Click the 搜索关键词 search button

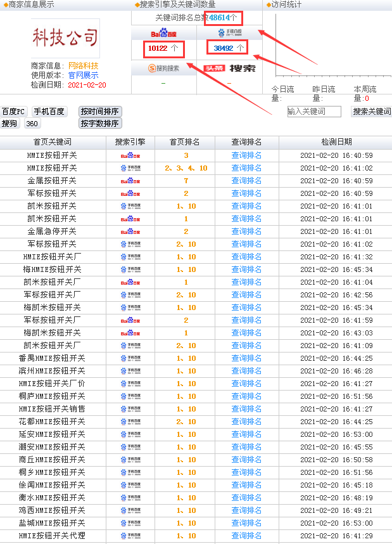pyautogui.click(x=372, y=112)
